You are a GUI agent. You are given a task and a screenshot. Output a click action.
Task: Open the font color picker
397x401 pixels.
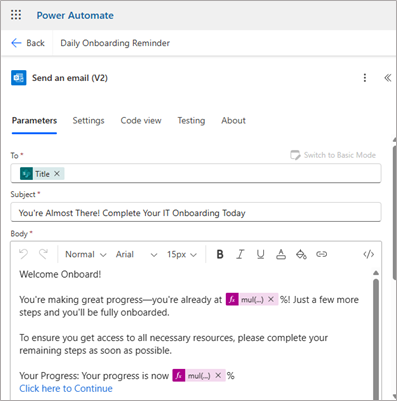[281, 254]
